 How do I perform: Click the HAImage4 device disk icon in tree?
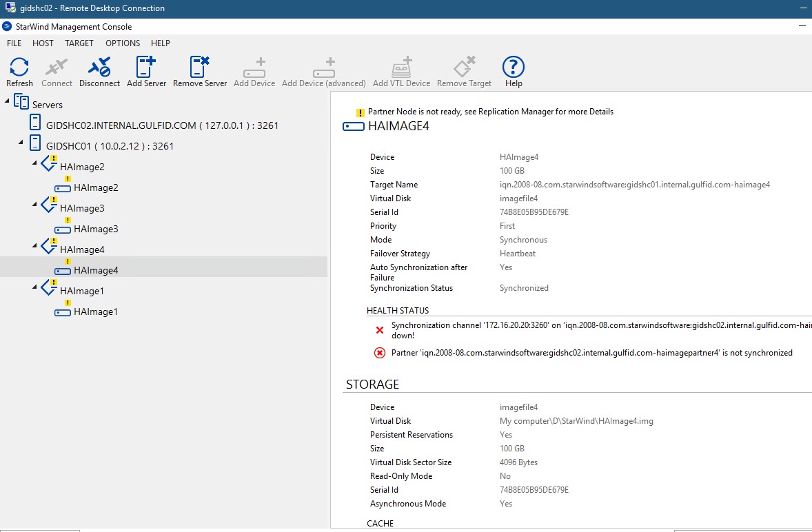point(63,272)
